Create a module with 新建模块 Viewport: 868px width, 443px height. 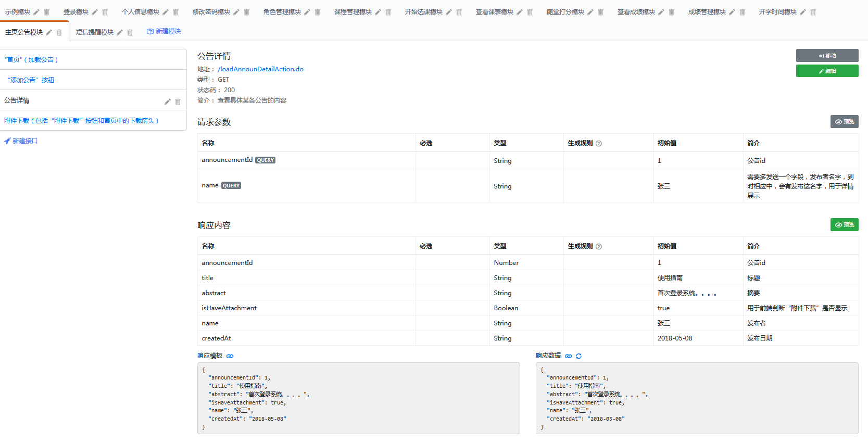164,31
